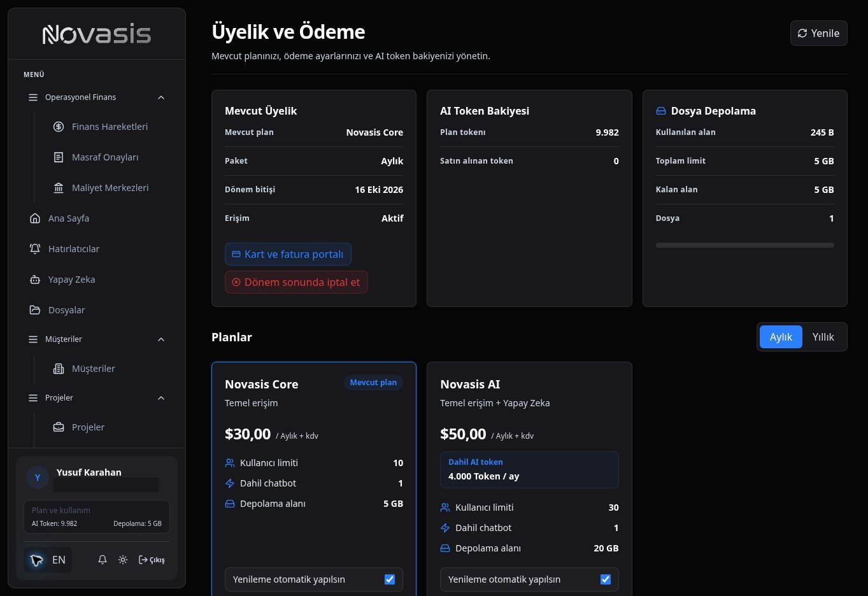Uncheck auto-renewal for Novasis Core plan
This screenshot has height=596, width=868.
click(390, 579)
